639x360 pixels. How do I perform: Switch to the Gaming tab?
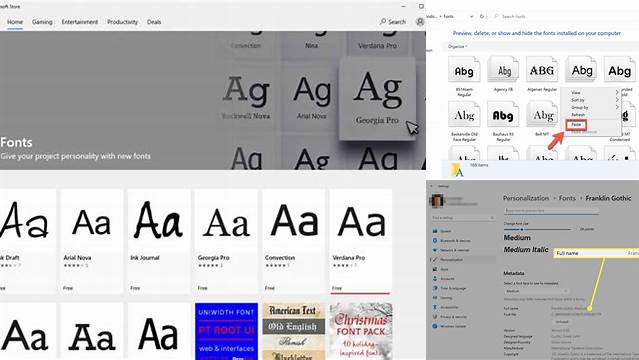tap(42, 22)
